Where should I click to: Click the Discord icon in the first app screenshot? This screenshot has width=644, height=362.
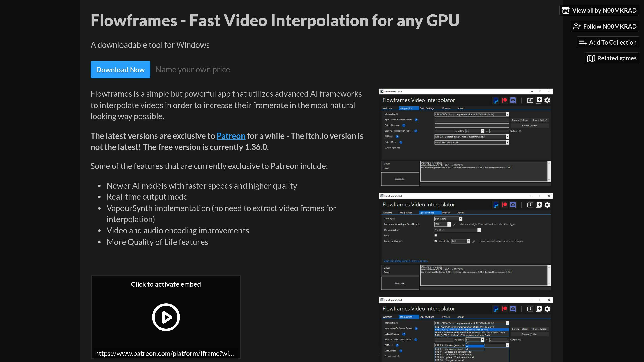click(x=513, y=100)
